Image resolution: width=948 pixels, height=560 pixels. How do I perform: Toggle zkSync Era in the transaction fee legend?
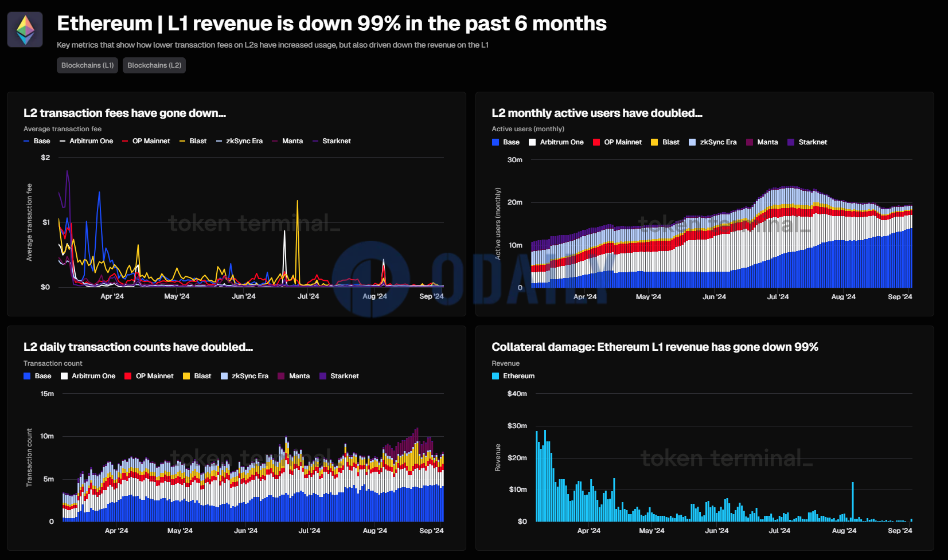tap(240, 141)
